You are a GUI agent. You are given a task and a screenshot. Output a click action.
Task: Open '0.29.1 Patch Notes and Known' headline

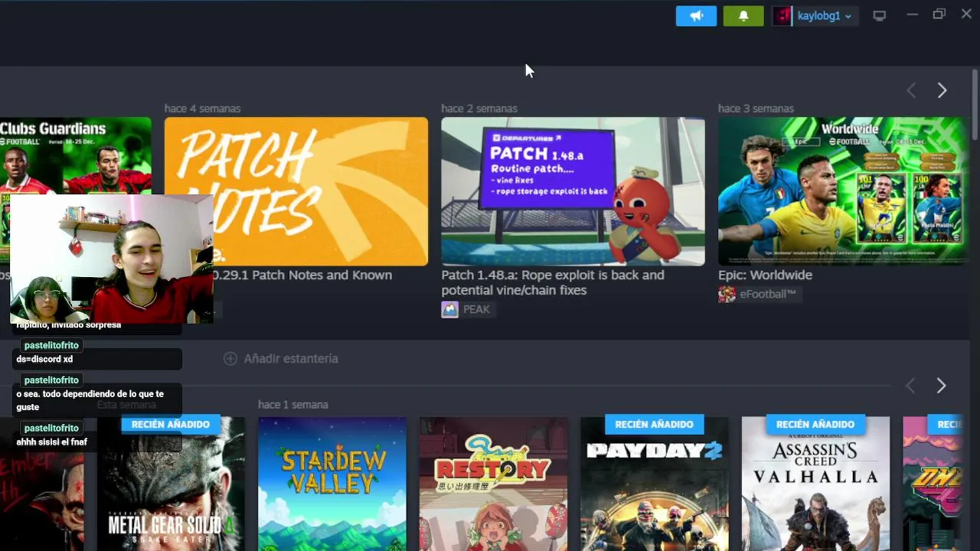302,275
